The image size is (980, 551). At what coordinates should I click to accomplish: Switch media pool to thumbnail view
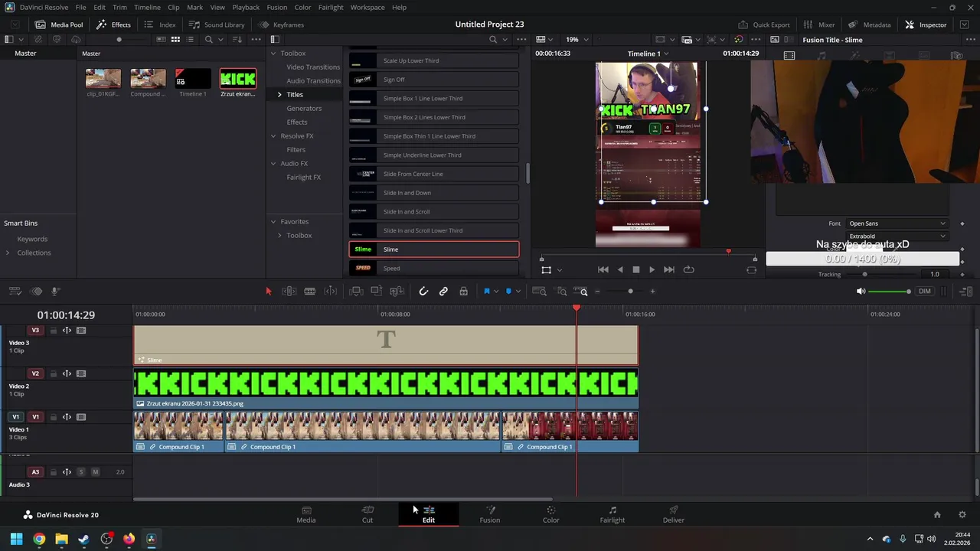(x=175, y=39)
